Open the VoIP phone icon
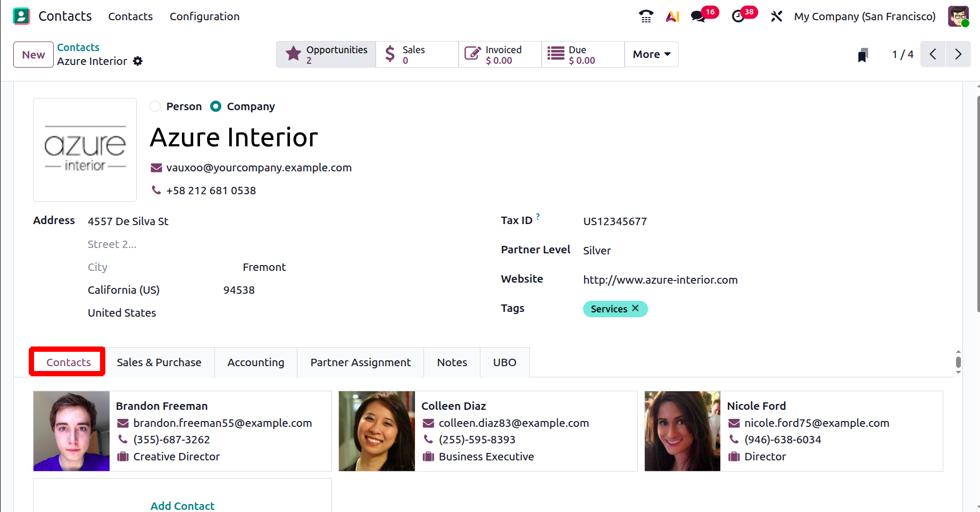This screenshot has height=512, width=980. (x=646, y=16)
